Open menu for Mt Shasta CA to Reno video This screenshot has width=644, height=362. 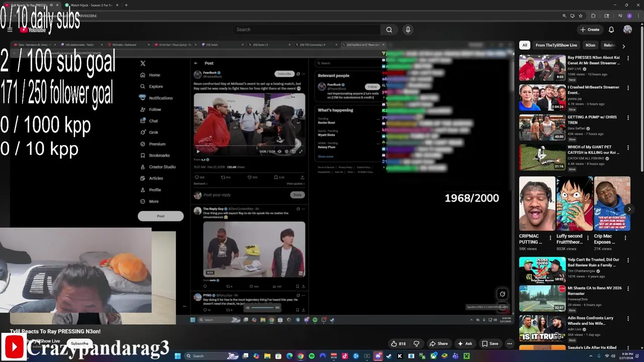pos(628,289)
